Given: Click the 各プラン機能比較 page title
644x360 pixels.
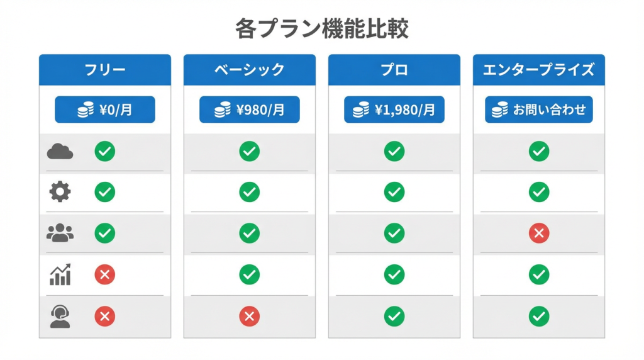Looking at the screenshot, I should point(322,29).
